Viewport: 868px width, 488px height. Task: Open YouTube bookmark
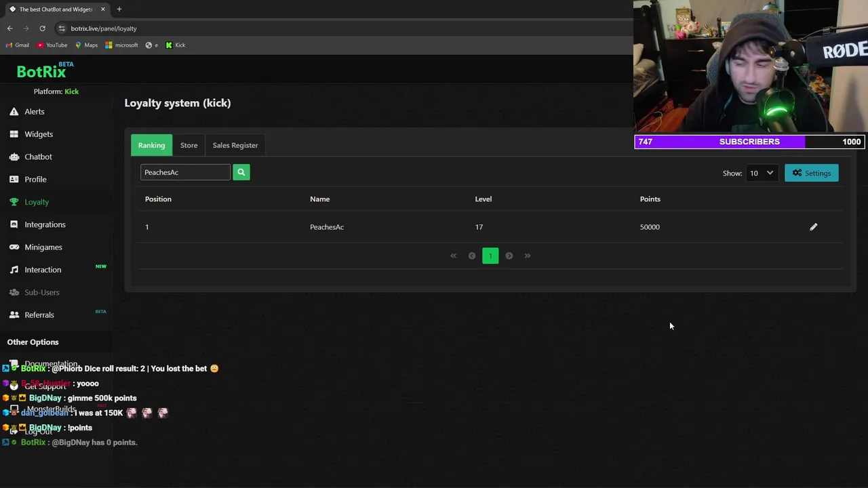(x=52, y=45)
